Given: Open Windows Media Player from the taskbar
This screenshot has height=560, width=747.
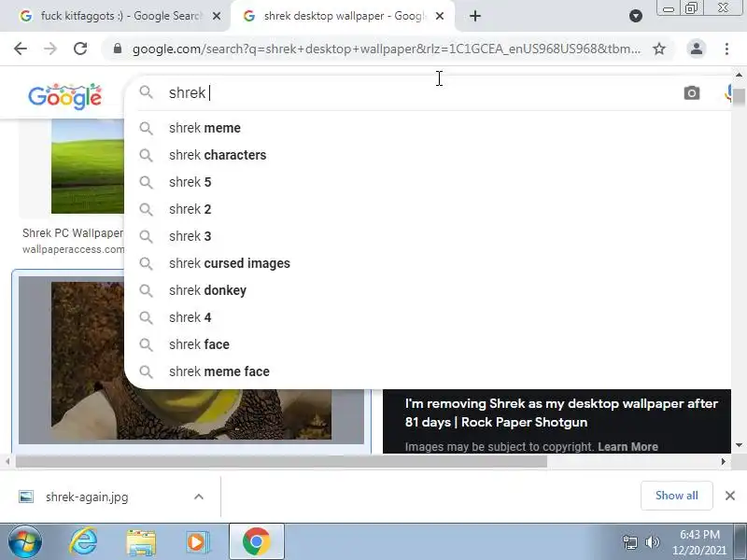Looking at the screenshot, I should 196,542.
